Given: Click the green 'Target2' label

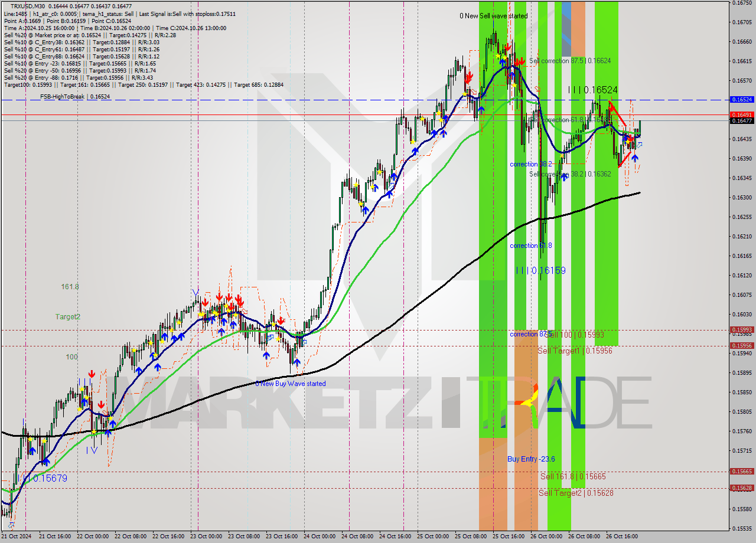Looking at the screenshot, I should click(68, 317).
